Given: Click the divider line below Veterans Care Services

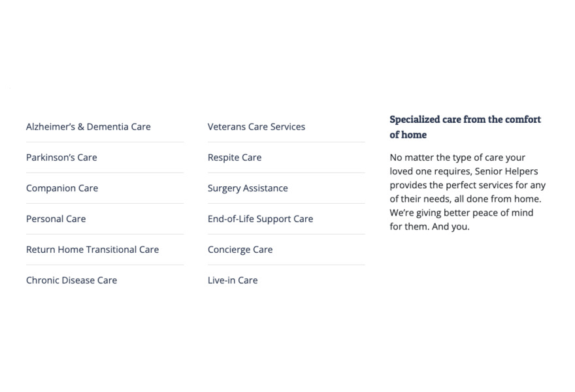Looking at the screenshot, I should (286, 142).
